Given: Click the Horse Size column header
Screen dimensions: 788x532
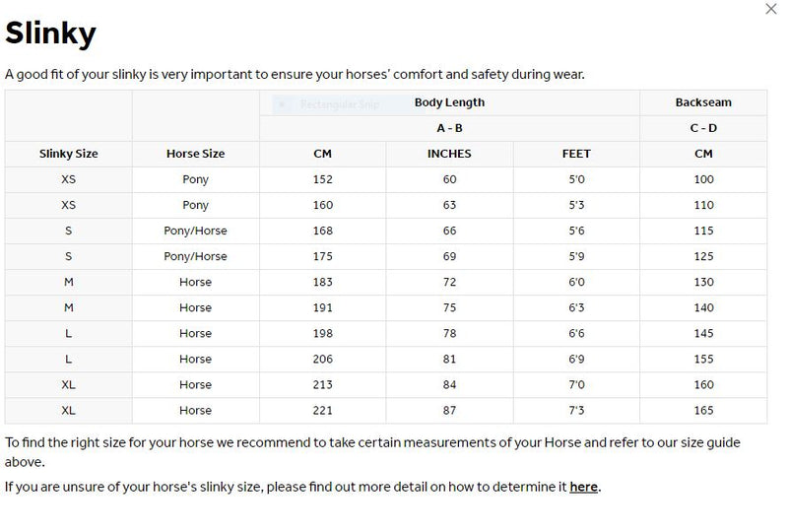Looking at the screenshot, I should click(195, 154).
